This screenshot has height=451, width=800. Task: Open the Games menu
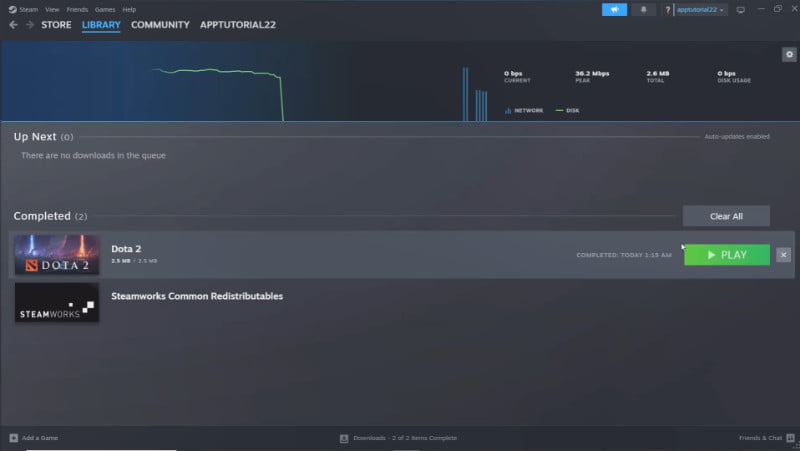[105, 9]
